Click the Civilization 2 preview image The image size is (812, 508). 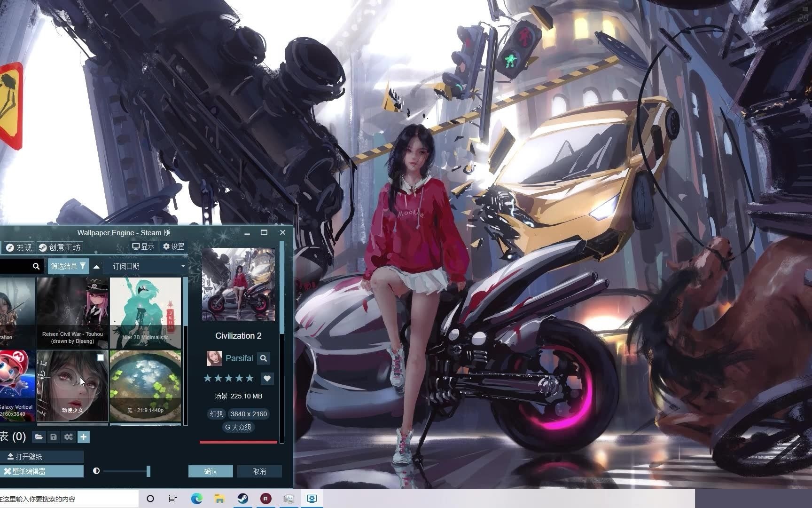238,285
